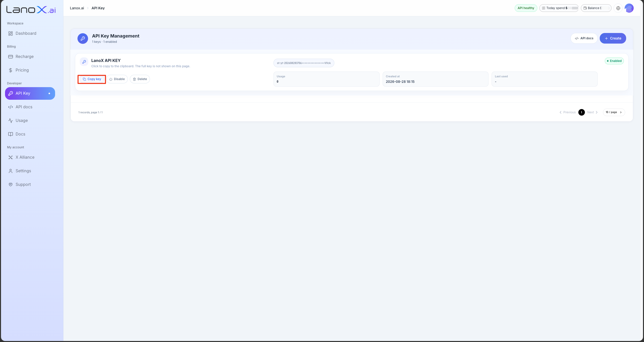644x342 pixels.
Task: Open the user avatar menu
Action: point(629,8)
